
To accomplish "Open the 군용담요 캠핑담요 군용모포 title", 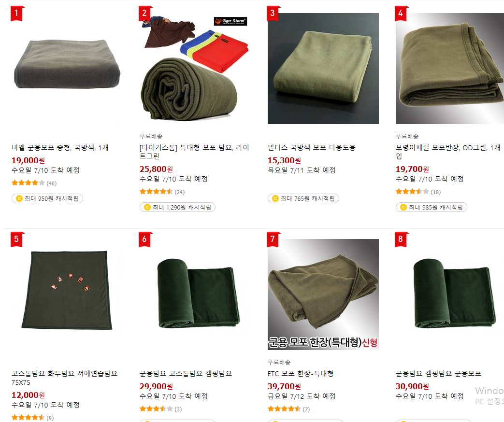I will pos(438,374).
